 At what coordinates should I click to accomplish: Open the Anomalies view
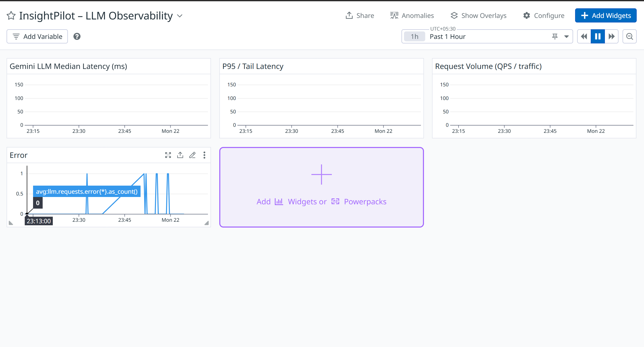click(412, 16)
